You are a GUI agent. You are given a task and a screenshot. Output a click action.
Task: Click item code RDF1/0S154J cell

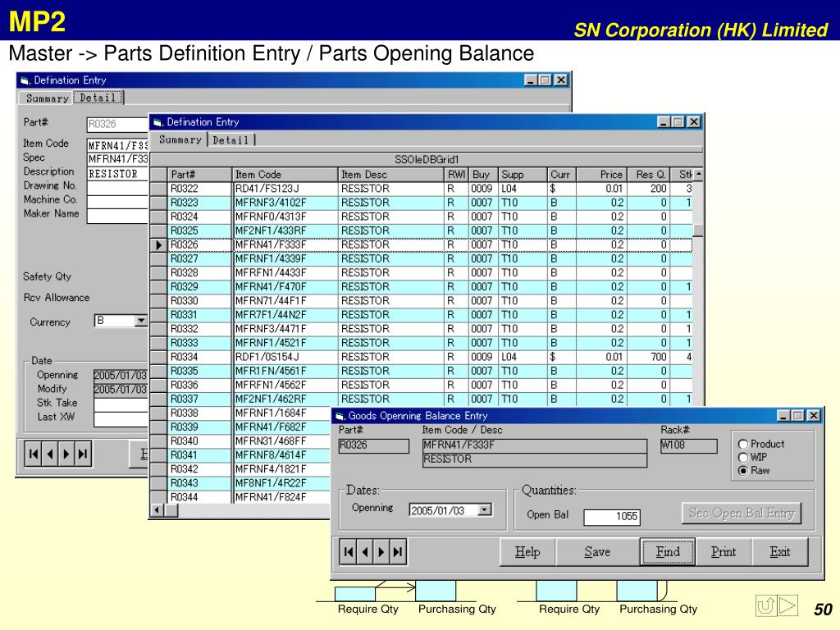285,357
